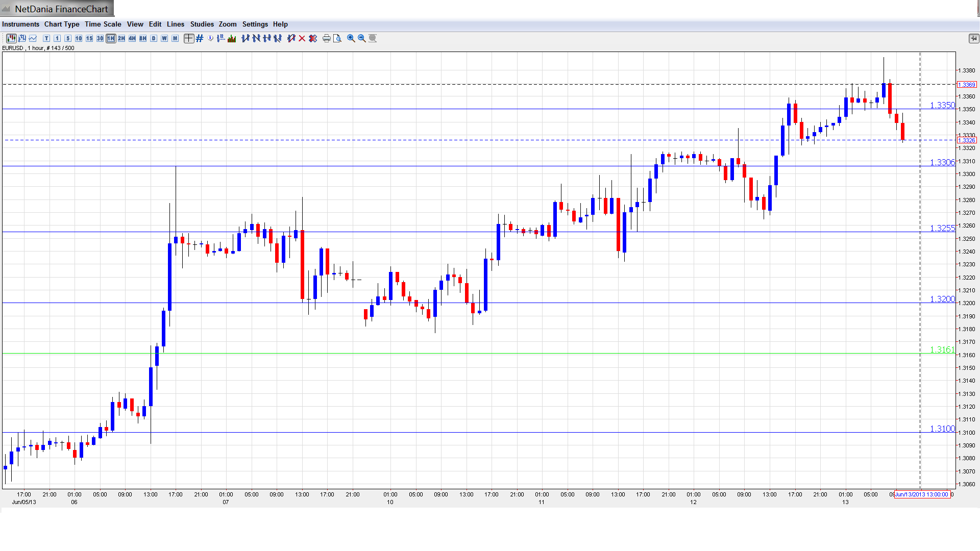The width and height of the screenshot is (980, 551).
Task: Open the Studies menu
Action: [x=202, y=24]
